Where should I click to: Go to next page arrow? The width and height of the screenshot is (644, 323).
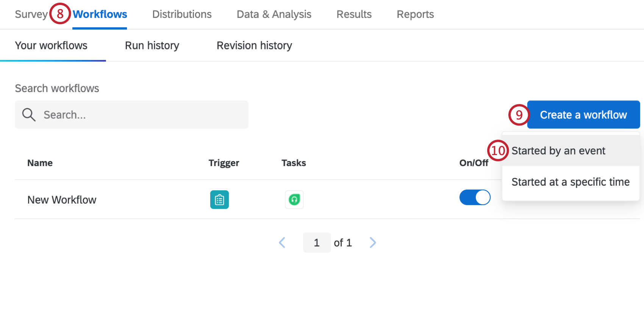[x=373, y=243]
